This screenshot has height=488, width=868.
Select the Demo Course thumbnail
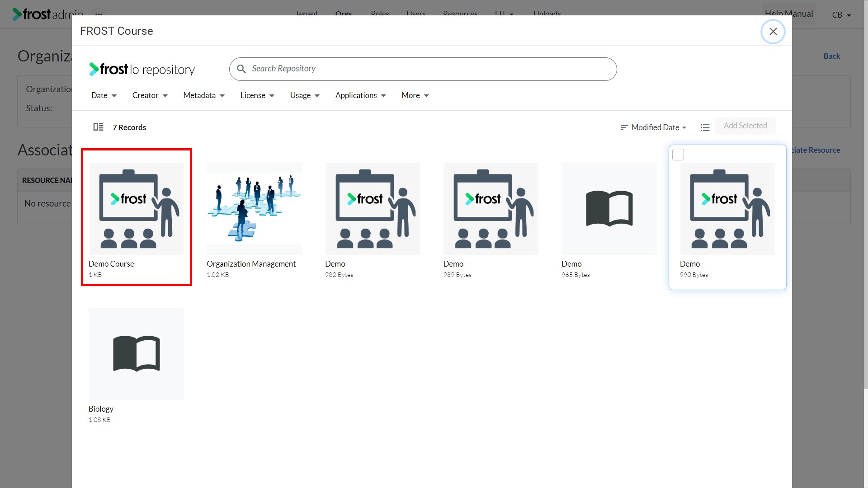tap(136, 208)
